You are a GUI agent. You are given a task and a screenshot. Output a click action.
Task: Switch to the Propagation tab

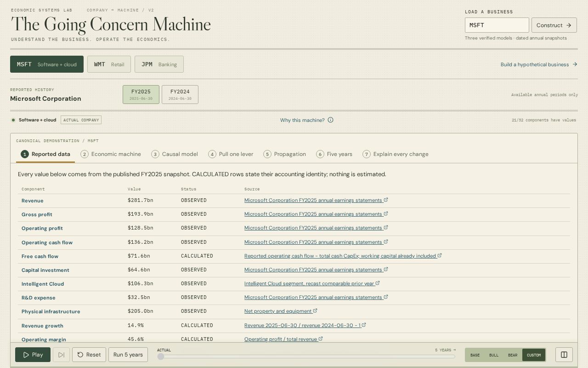284,154
